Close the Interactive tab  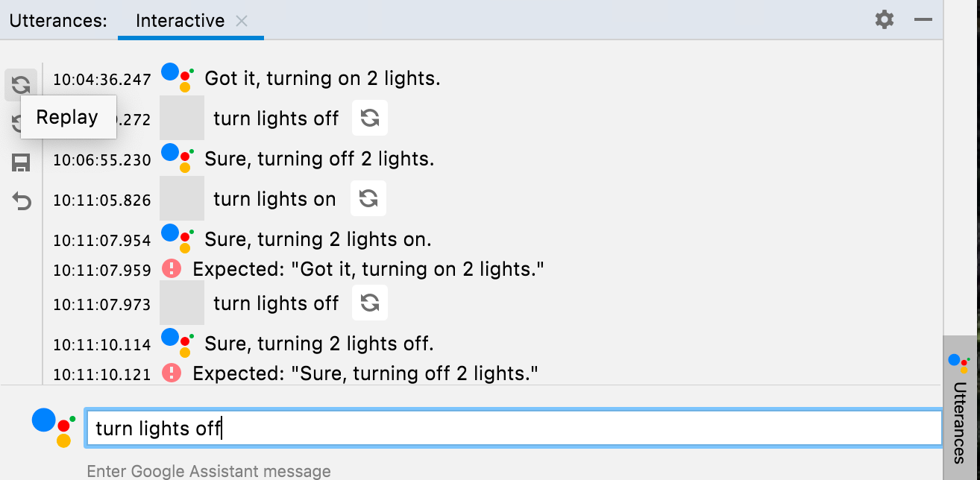(x=241, y=21)
